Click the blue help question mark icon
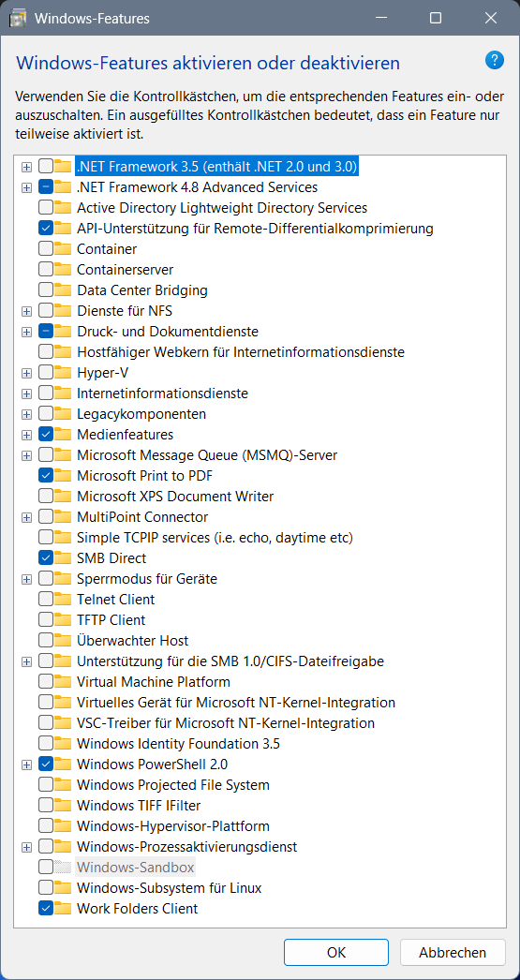 pyautogui.click(x=495, y=61)
